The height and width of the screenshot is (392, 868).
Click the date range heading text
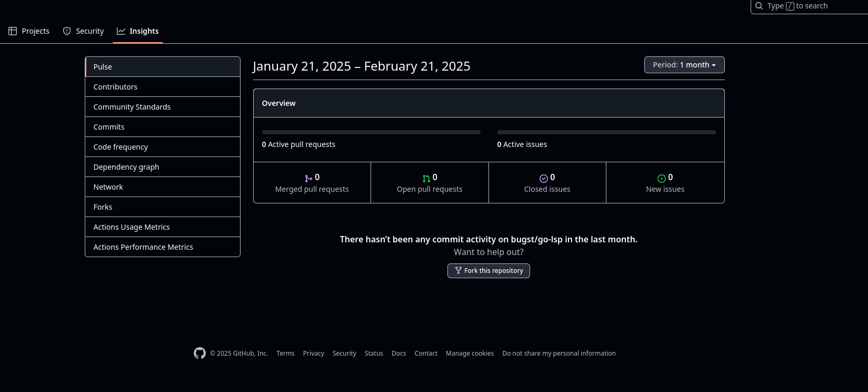click(362, 66)
